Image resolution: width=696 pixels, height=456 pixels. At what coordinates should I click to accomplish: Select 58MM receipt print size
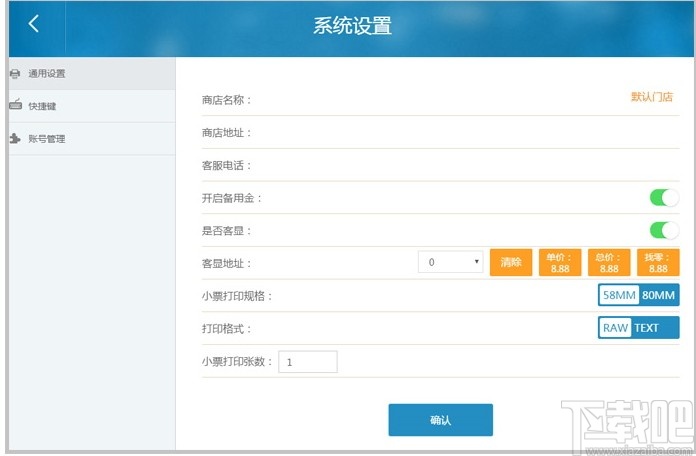click(619, 295)
